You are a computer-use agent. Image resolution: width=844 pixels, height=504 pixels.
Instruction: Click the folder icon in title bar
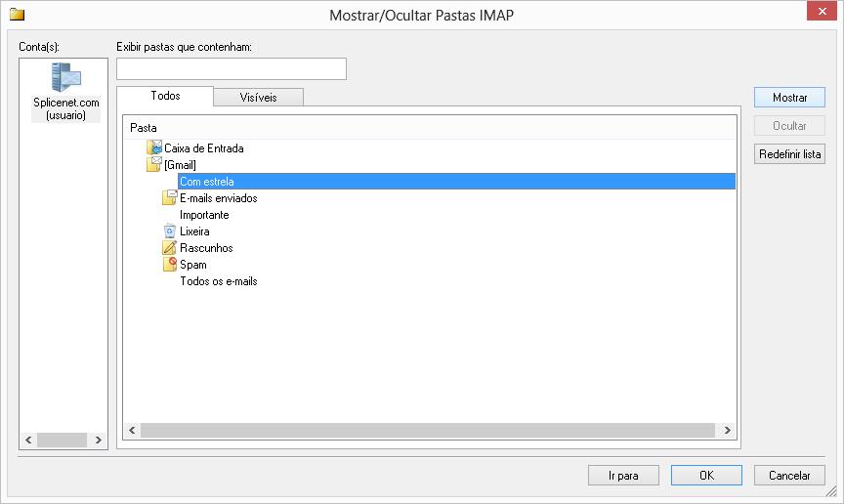18,14
